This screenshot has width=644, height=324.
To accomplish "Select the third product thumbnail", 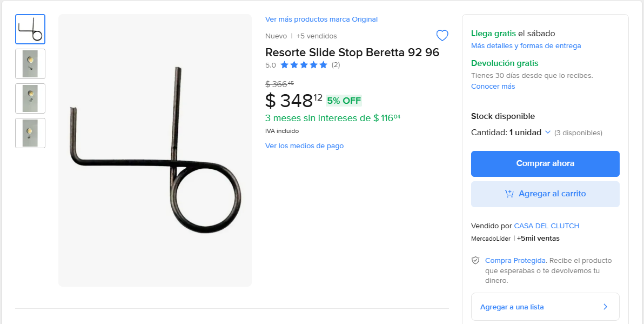I will coord(30,98).
